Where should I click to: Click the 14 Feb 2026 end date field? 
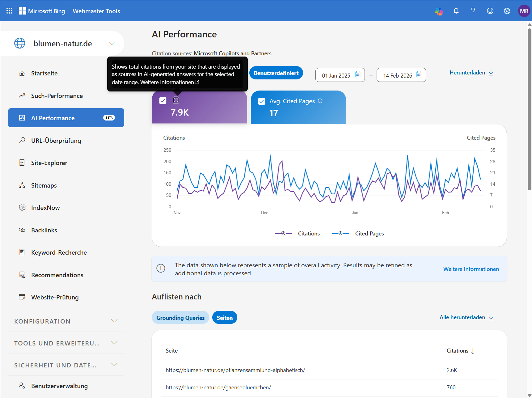point(397,75)
